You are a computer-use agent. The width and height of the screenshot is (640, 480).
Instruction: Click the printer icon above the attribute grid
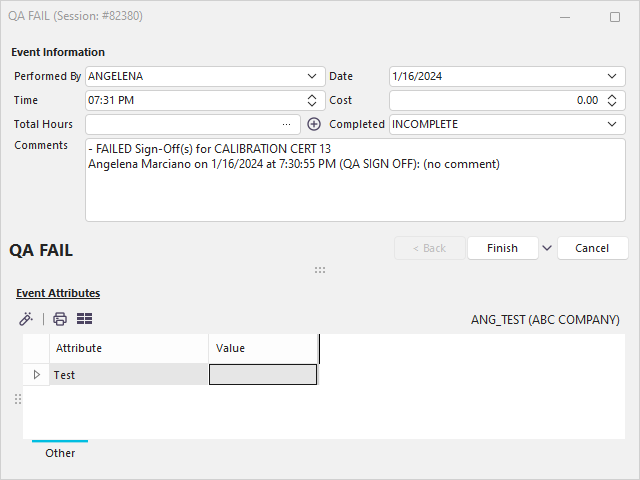click(60, 319)
